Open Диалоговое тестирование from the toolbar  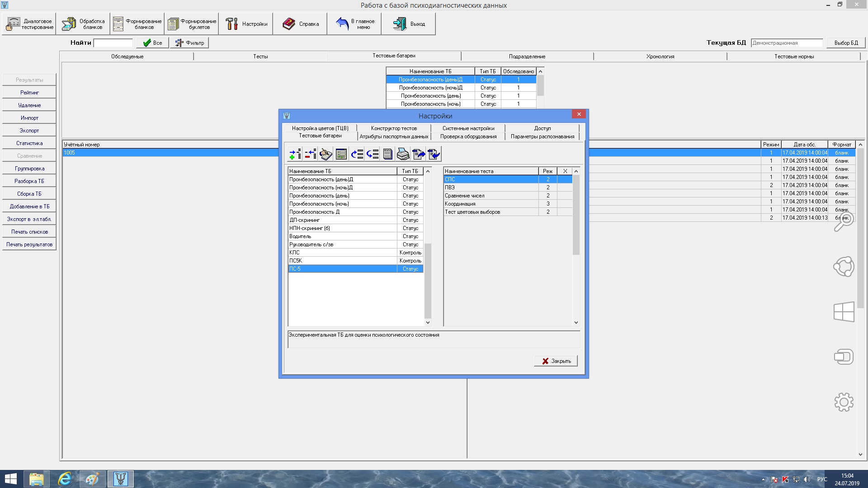tap(29, 24)
